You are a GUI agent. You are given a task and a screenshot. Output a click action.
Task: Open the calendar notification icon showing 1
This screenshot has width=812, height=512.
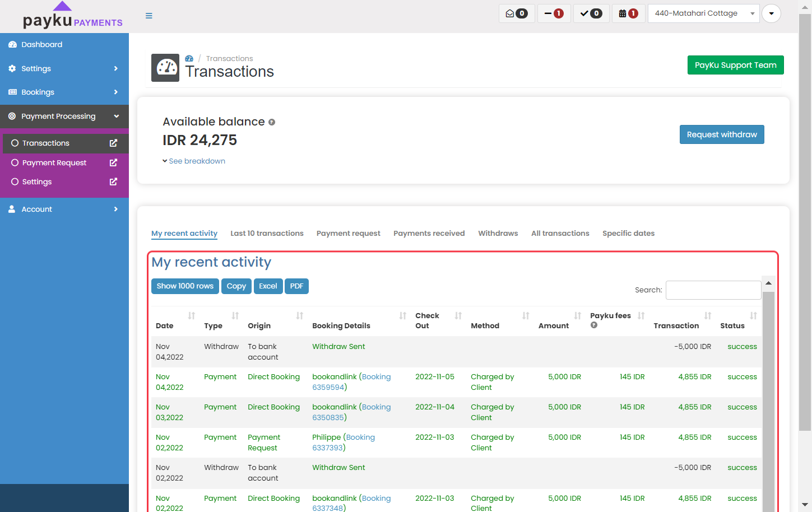(628, 13)
